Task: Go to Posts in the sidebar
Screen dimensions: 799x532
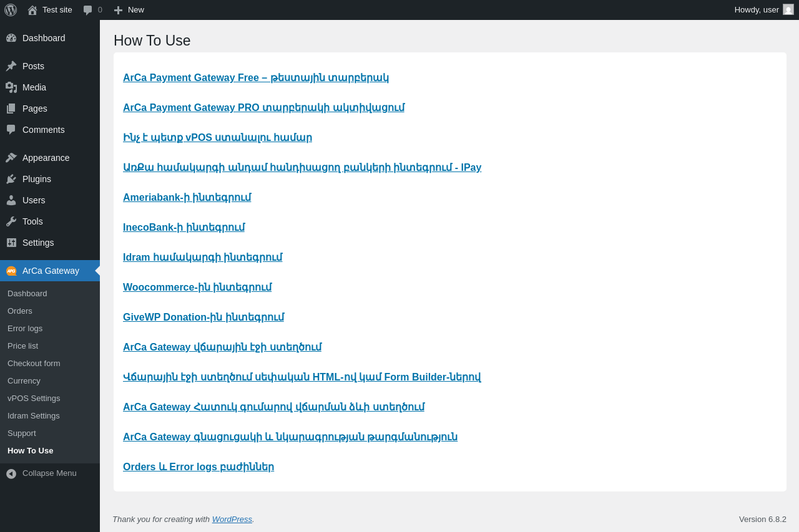Action: (x=50, y=66)
